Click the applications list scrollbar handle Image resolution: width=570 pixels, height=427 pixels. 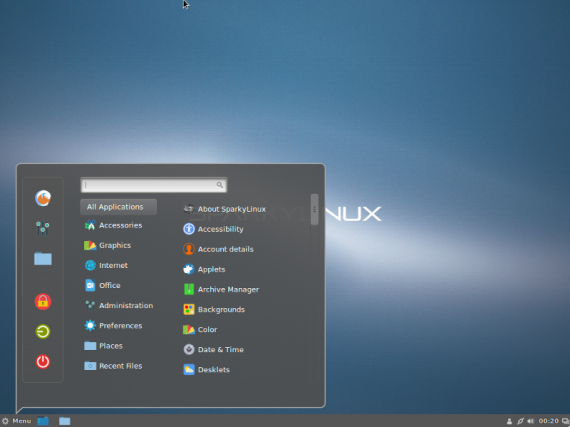[314, 209]
